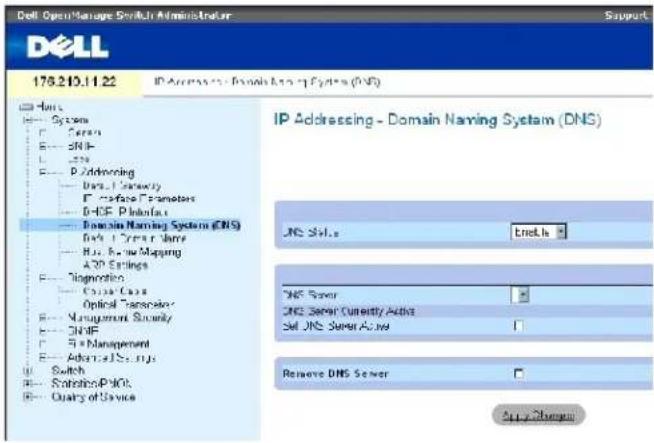Select Domain Naming System (DNS) item

click(161, 225)
